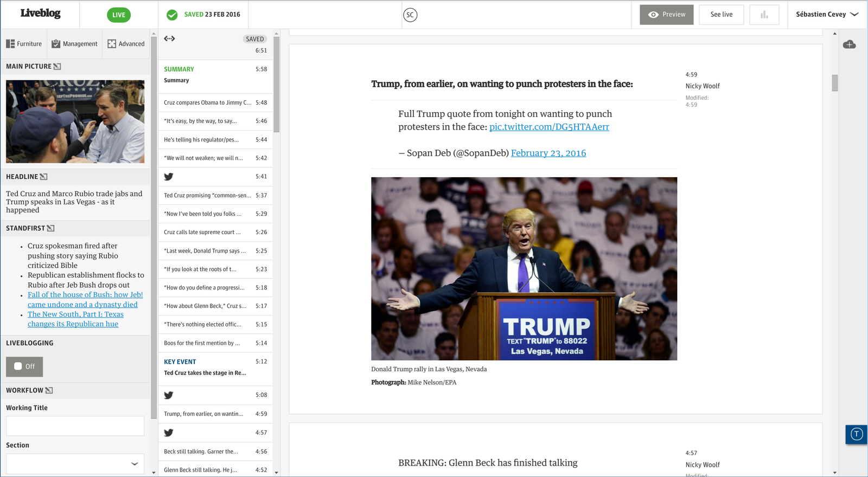Click the scroll down arrow of main content
The height and width of the screenshot is (477, 868).
click(x=835, y=473)
